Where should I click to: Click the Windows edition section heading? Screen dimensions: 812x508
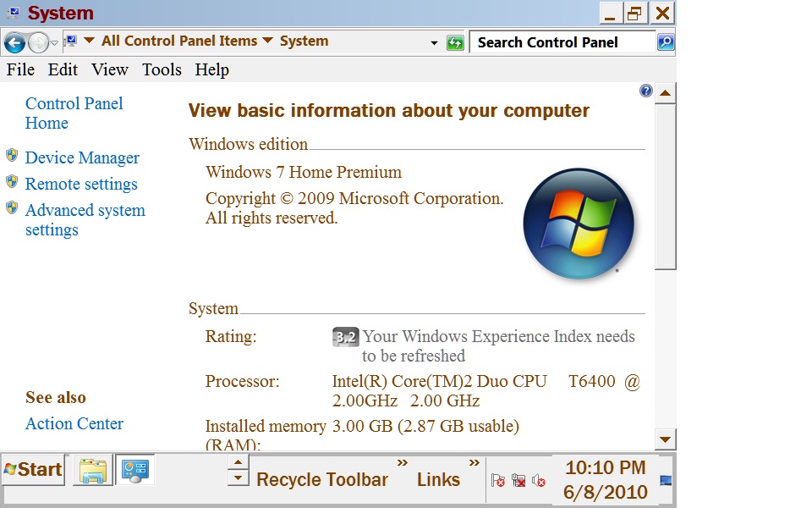pos(249,144)
